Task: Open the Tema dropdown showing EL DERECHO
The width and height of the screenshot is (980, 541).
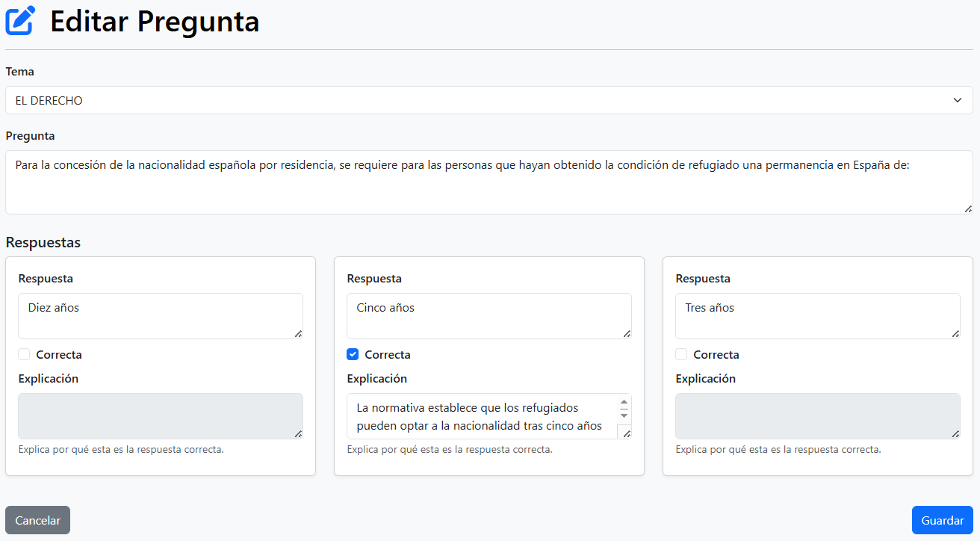Action: click(x=490, y=99)
